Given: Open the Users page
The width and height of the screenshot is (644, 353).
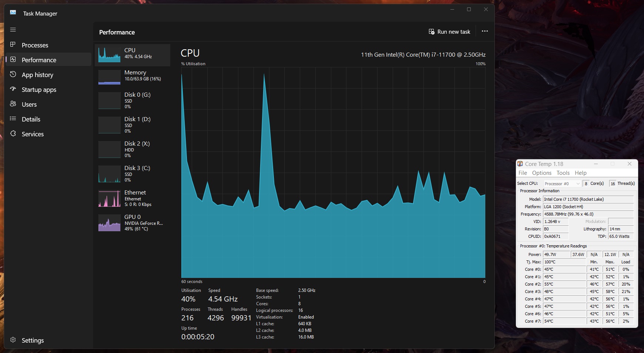Looking at the screenshot, I should click(x=48, y=104).
